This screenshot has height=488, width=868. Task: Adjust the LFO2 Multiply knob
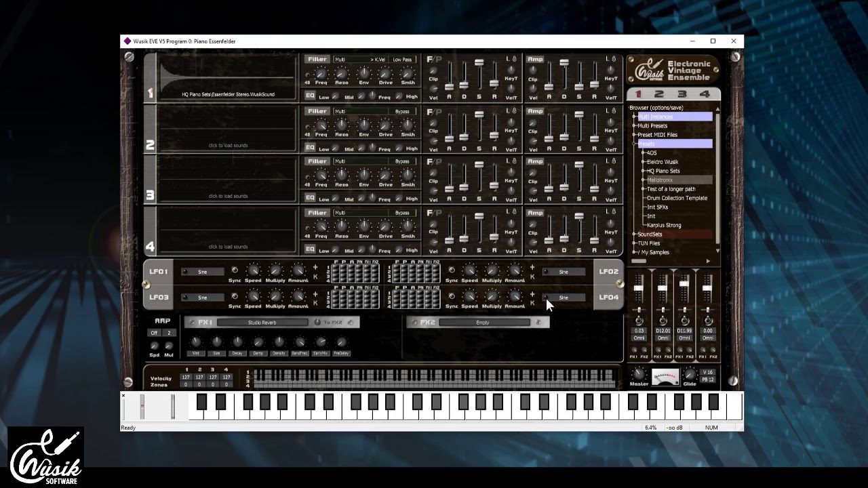tap(492, 270)
